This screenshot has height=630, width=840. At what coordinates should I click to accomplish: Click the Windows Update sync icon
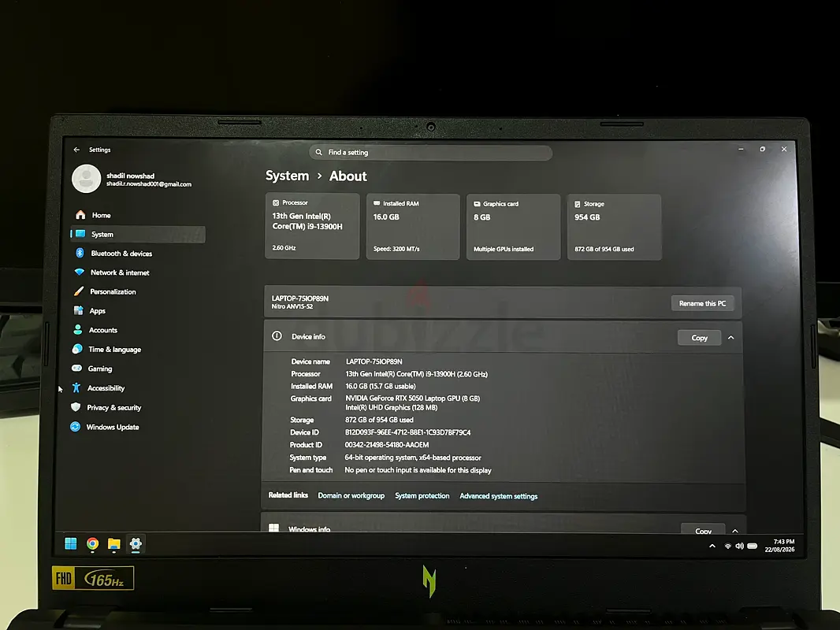75,427
